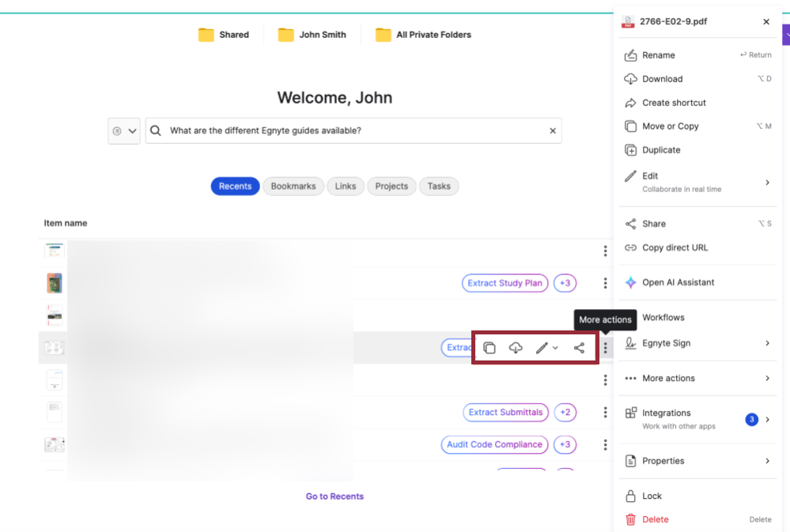The width and height of the screenshot is (790, 532).
Task: Click the magnifying glass search icon
Action: (x=156, y=130)
